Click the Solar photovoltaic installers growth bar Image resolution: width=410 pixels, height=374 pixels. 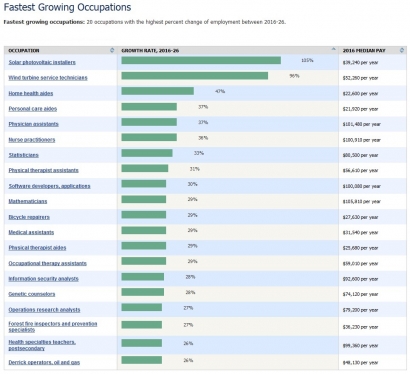(x=201, y=60)
